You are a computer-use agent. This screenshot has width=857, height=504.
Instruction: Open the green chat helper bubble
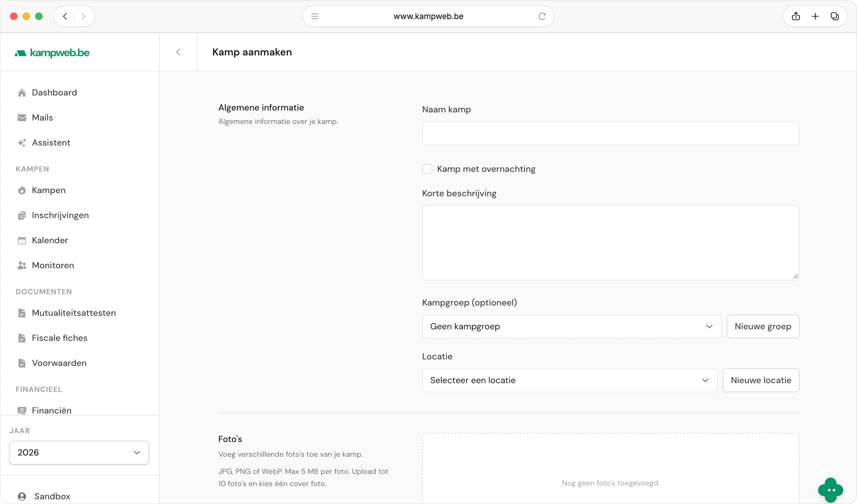tap(830, 490)
